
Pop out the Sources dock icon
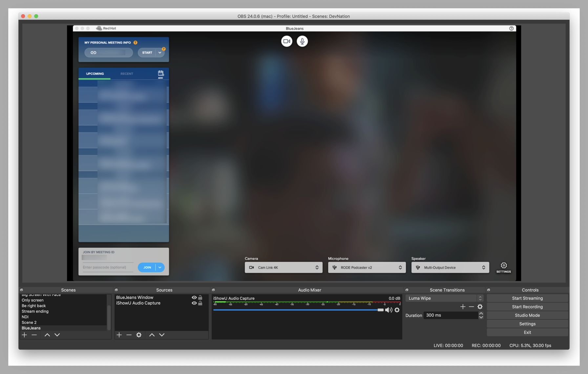pos(116,290)
